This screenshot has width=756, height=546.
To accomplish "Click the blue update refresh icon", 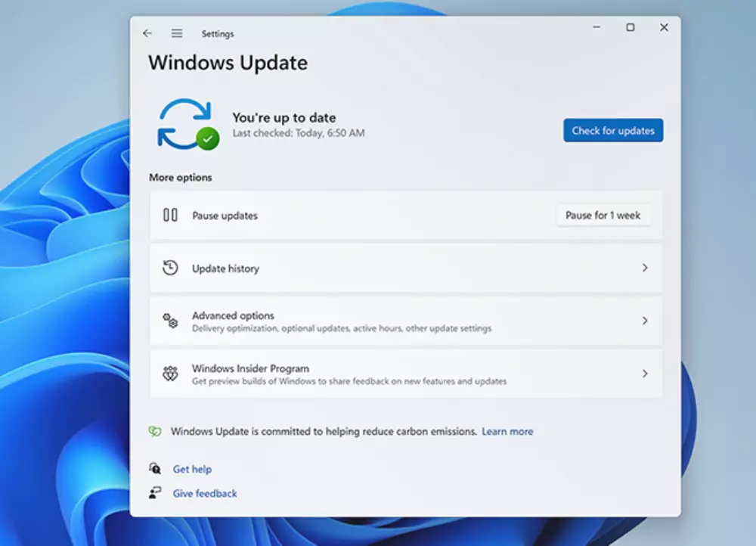I will point(184,123).
